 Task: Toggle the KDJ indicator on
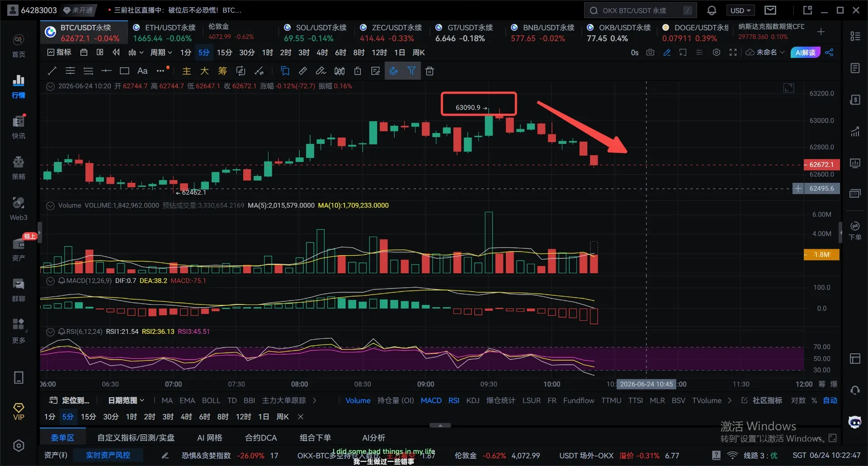pos(473,400)
